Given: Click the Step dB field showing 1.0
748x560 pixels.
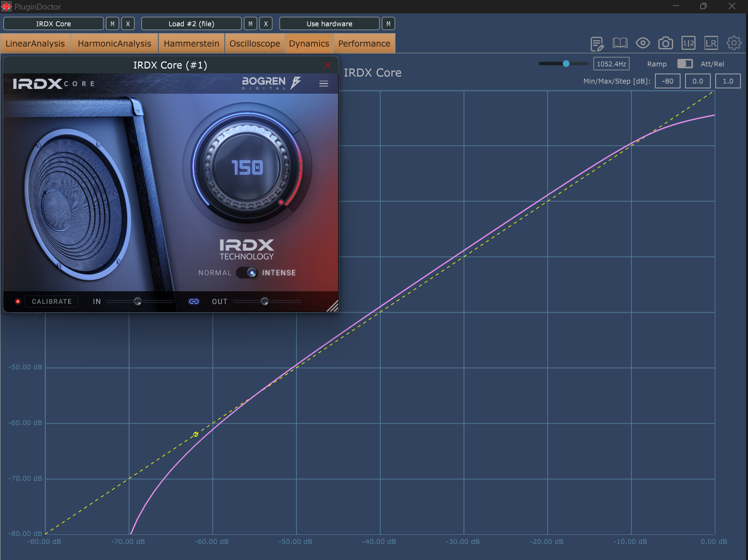Looking at the screenshot, I should [728, 81].
